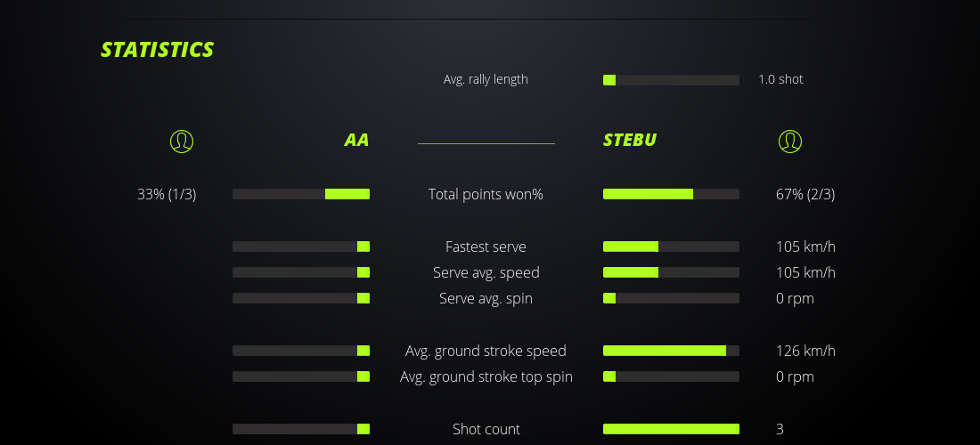Click AA player profile icon
The width and height of the screenshot is (980, 445).
coord(181,141)
